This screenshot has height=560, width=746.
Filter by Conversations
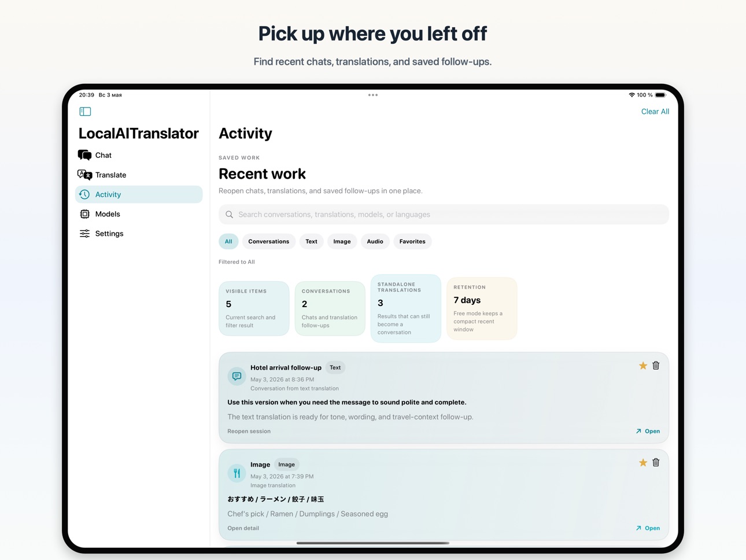pyautogui.click(x=269, y=241)
